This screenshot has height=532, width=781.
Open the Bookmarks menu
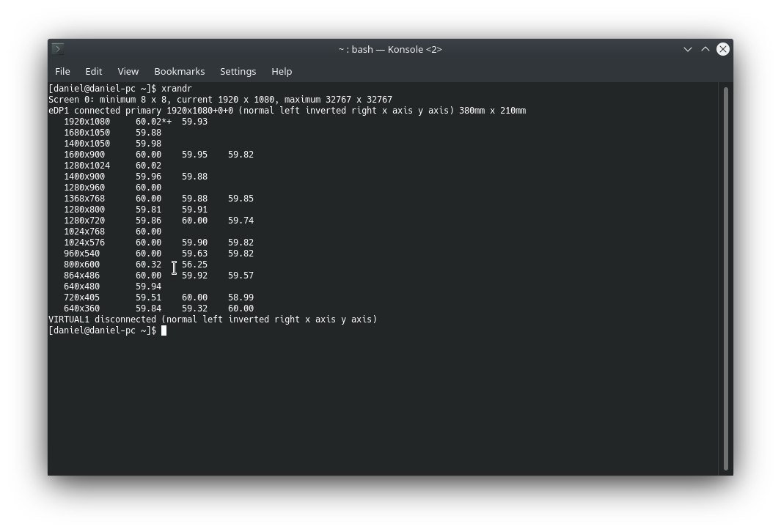(x=180, y=71)
